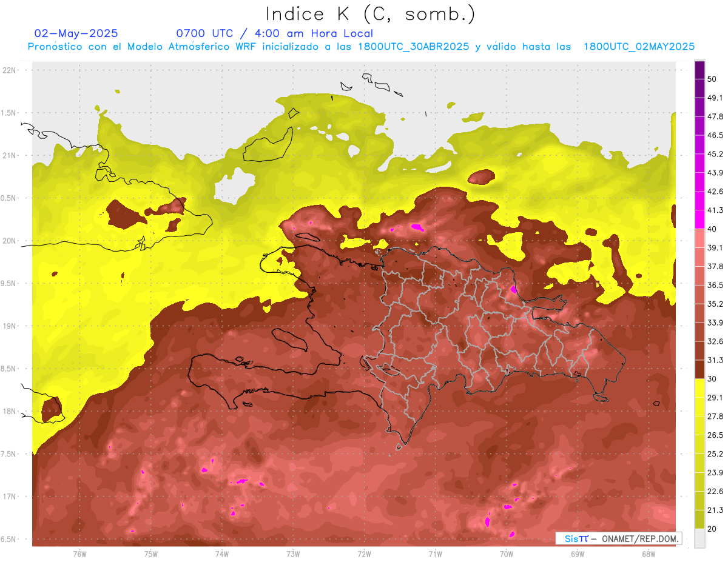Select the colorbar value "22.6"
728x562 pixels.
coord(715,492)
